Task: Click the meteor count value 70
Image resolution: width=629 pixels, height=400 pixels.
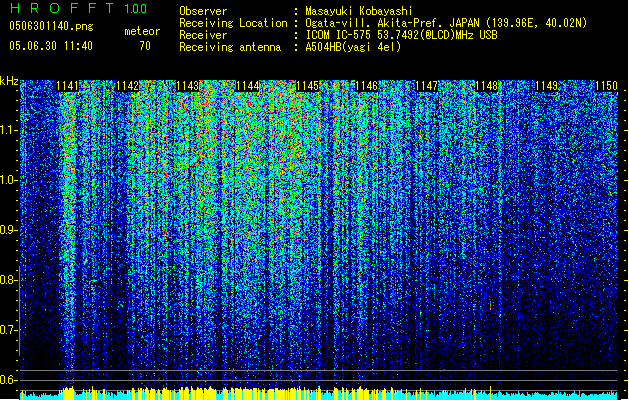Action: coord(145,46)
